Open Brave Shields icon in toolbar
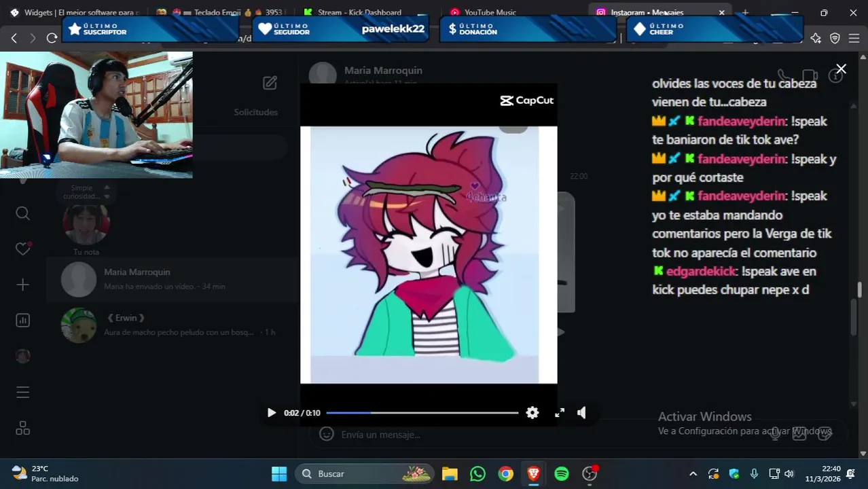The image size is (868, 489). click(x=835, y=38)
